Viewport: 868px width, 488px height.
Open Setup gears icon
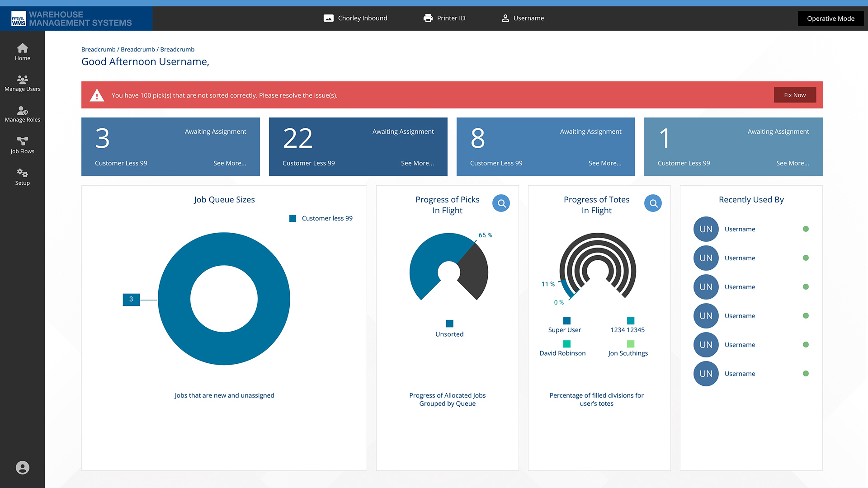point(22,173)
